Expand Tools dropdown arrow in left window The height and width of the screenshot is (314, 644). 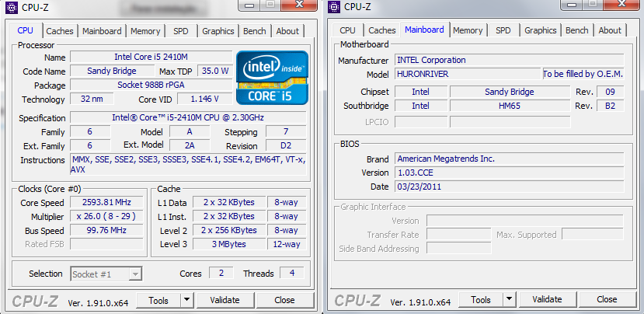pos(187,300)
